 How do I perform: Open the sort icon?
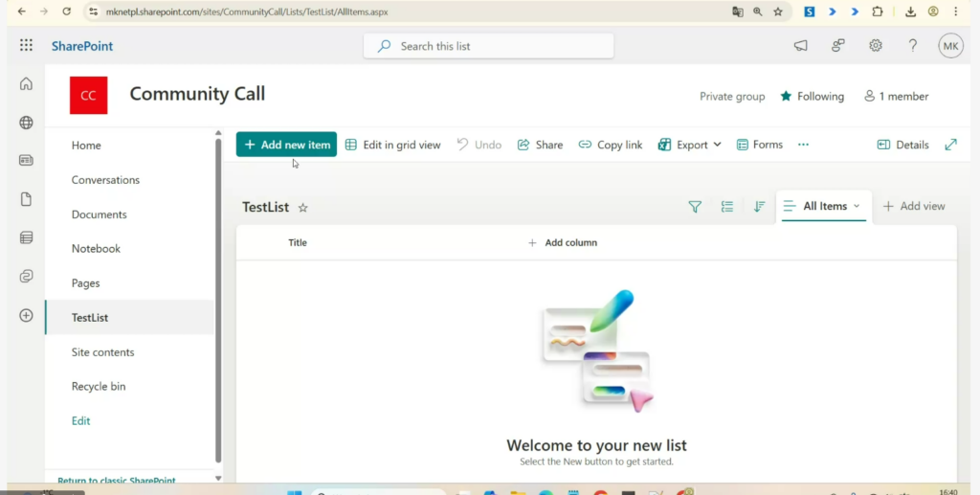(759, 206)
